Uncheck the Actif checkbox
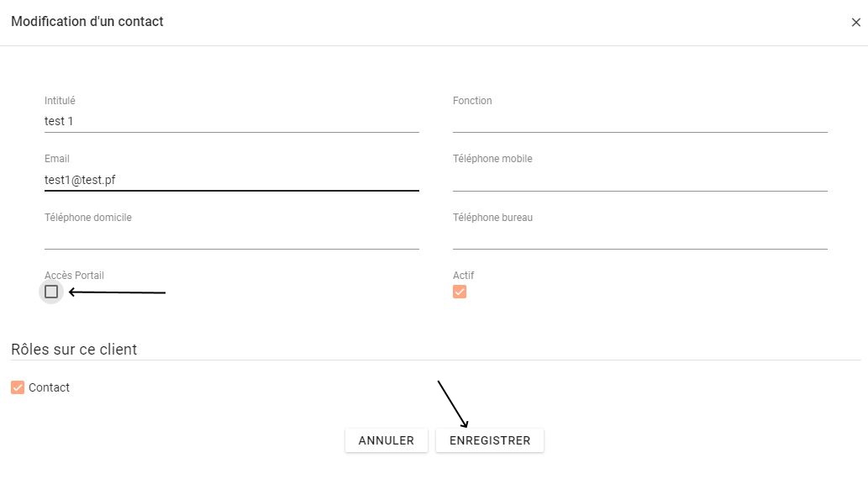868x500 pixels. 460,292
